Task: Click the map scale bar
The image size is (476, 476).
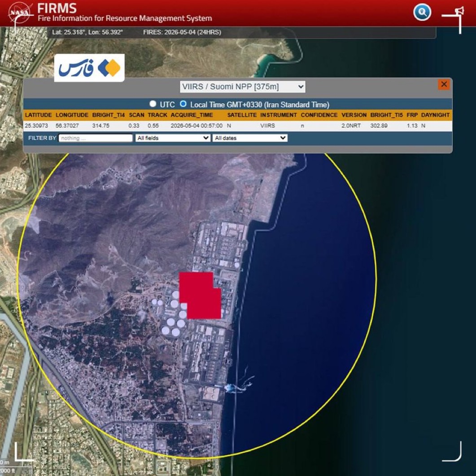Action: [16, 467]
